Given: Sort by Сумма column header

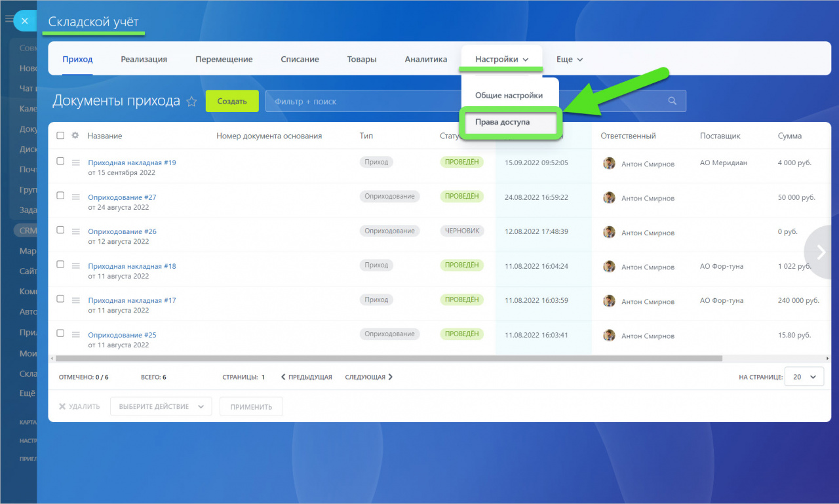Looking at the screenshot, I should coord(789,136).
